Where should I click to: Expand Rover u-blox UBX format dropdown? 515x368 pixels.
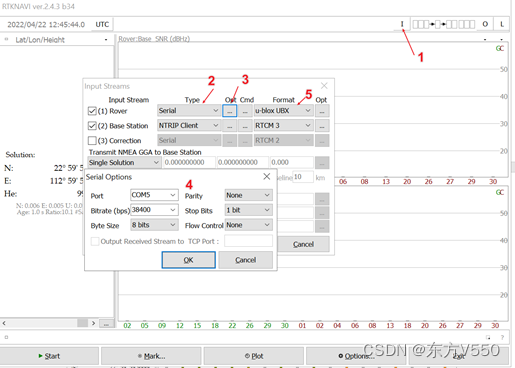point(283,111)
